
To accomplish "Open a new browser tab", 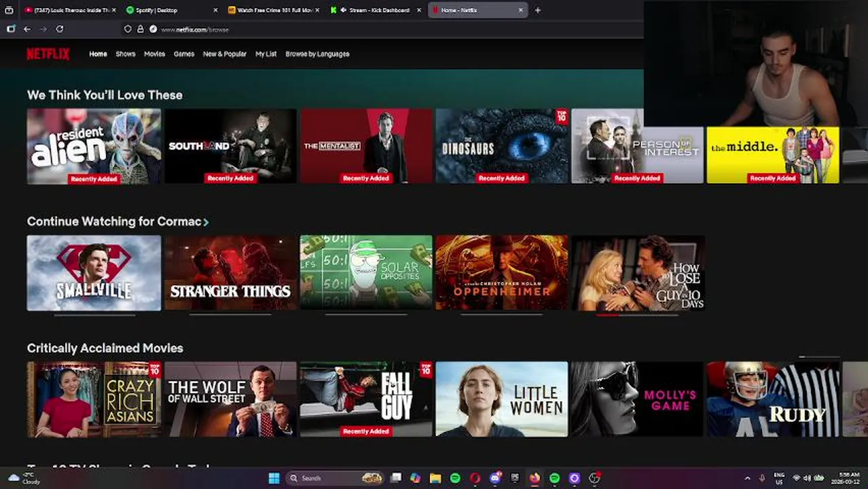I will click(x=537, y=10).
